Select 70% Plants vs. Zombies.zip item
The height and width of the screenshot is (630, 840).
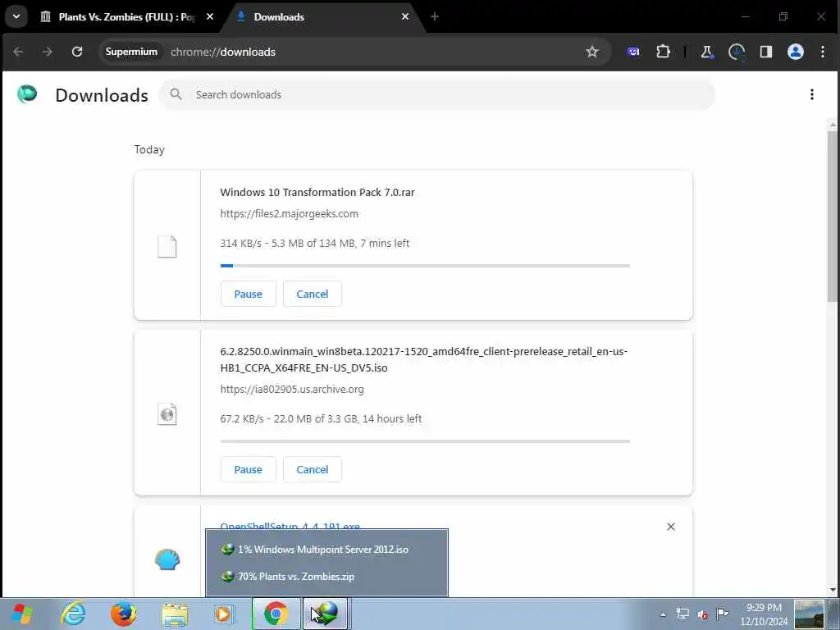[x=326, y=577]
